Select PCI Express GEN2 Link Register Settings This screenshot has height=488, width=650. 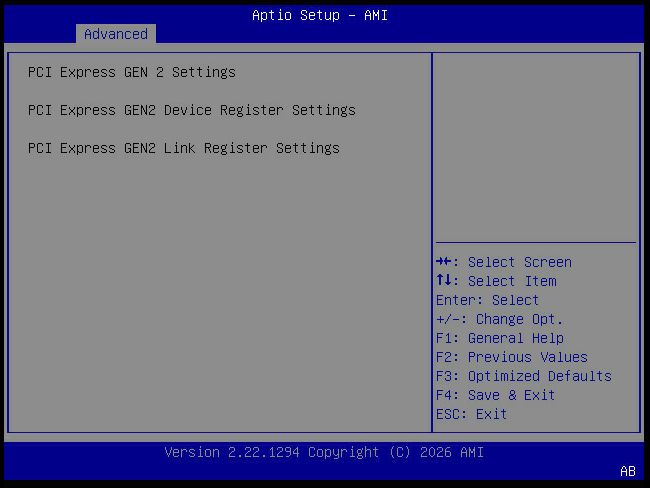[184, 148]
